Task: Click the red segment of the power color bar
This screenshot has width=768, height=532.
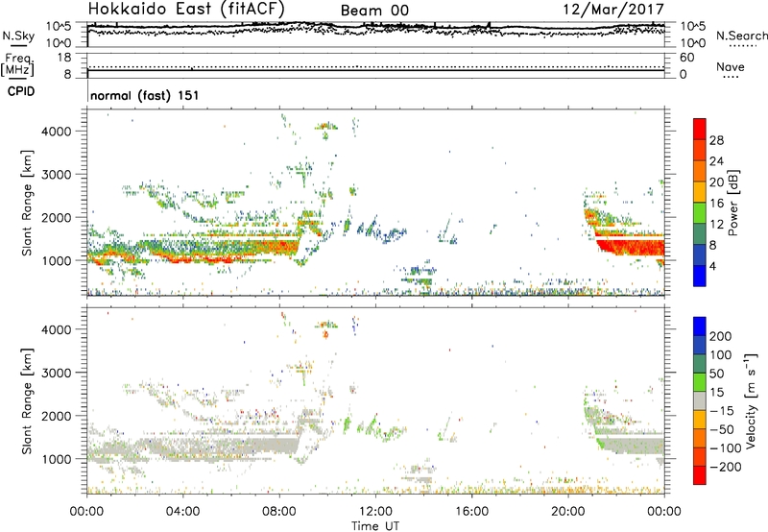Action: [700, 129]
